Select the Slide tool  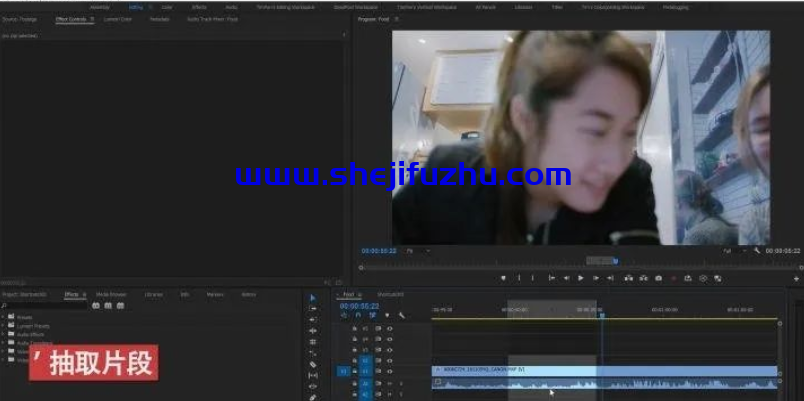pyautogui.click(x=313, y=386)
